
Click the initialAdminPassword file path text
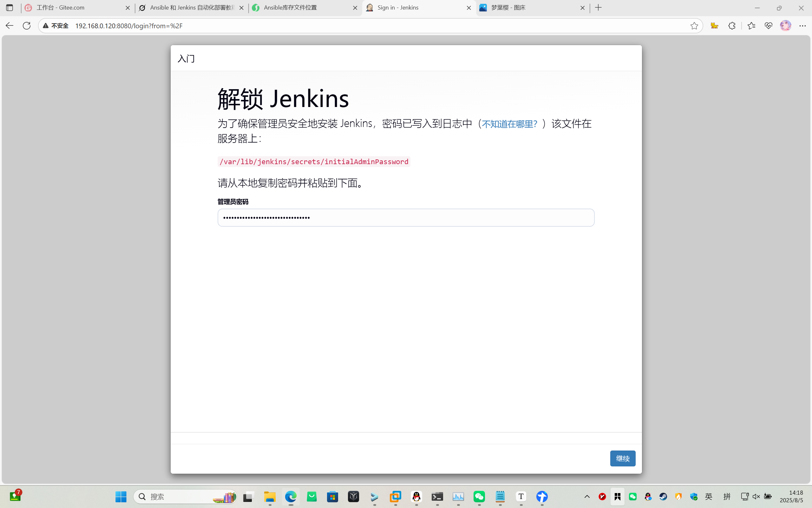pos(314,162)
